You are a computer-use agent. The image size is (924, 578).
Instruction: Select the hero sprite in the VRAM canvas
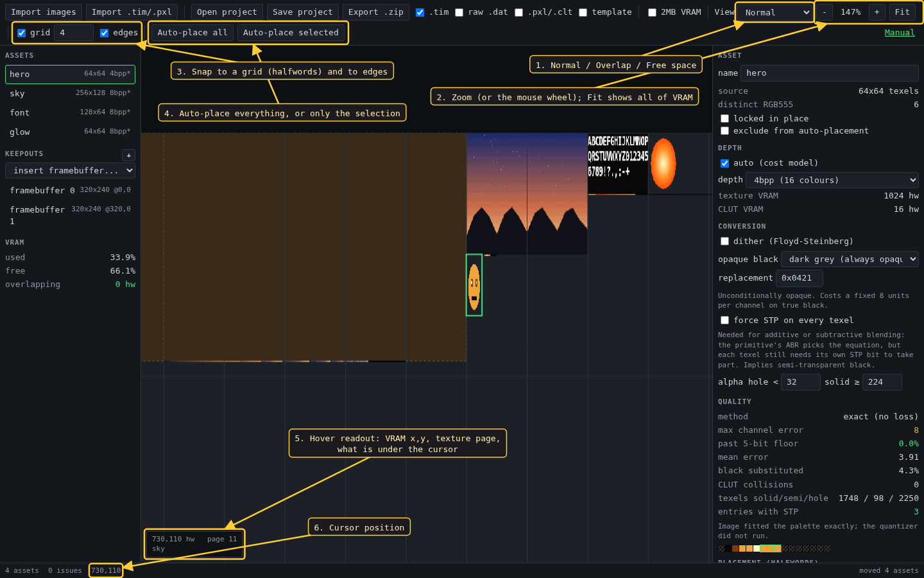474,285
